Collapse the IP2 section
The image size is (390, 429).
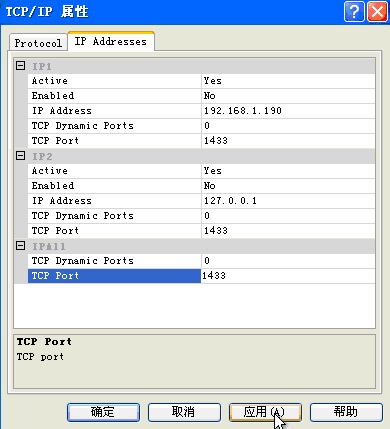(21, 156)
